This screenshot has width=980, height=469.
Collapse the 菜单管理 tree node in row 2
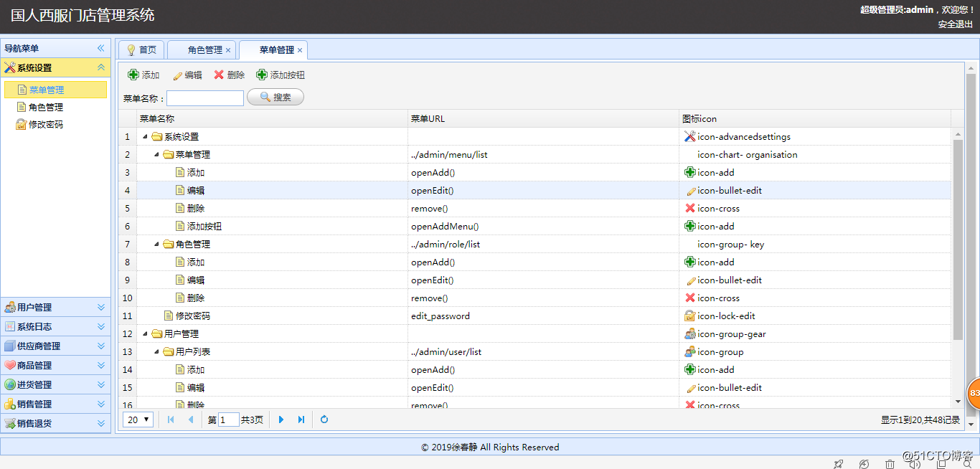[156, 154]
